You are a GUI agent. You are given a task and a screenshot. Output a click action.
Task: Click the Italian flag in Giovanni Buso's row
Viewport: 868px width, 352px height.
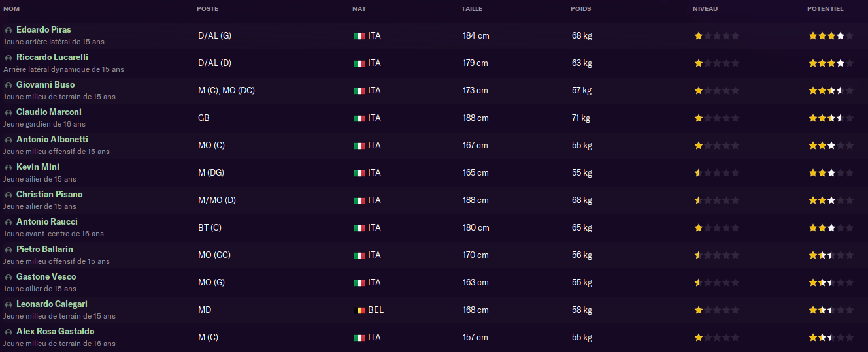click(359, 91)
